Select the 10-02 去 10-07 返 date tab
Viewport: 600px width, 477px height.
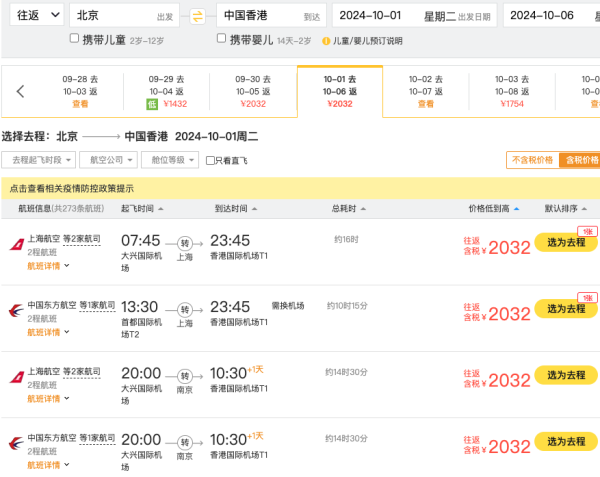pos(426,91)
